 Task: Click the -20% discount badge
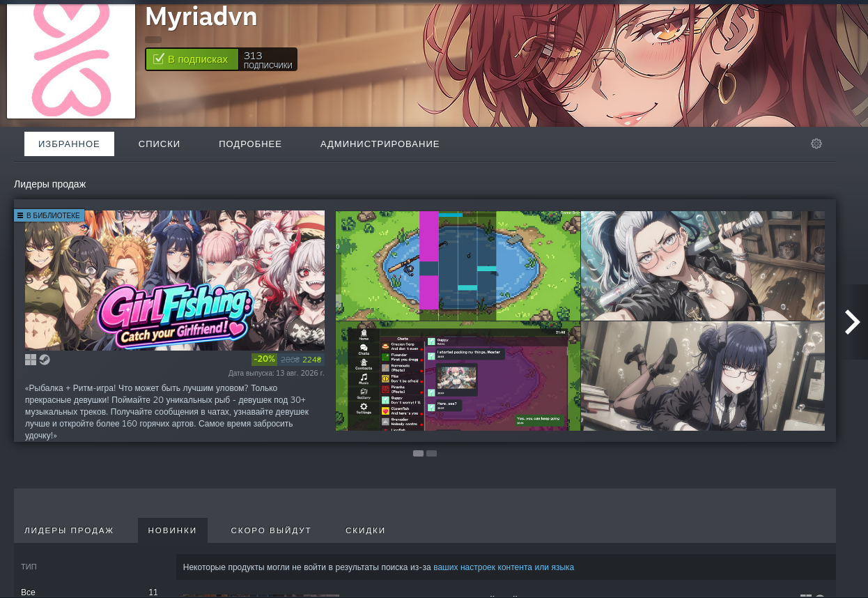(x=264, y=360)
